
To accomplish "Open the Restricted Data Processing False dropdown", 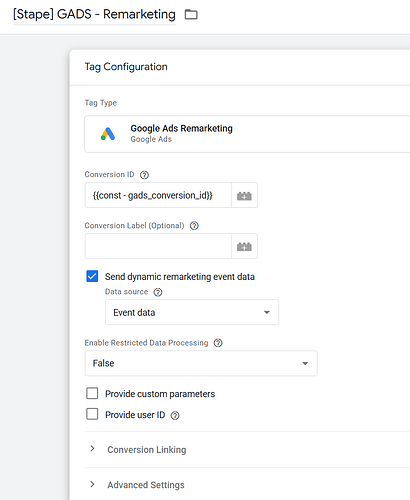I will point(201,363).
